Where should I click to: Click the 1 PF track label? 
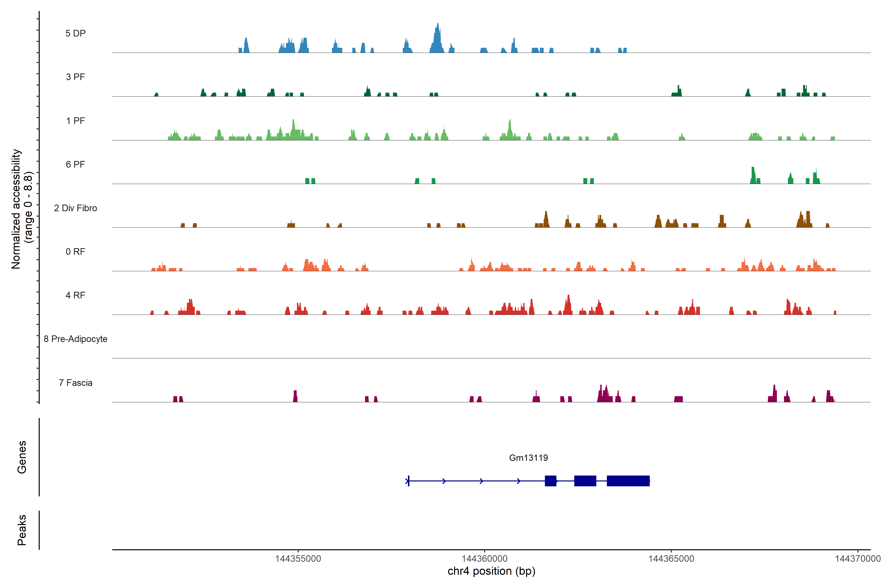[x=75, y=121]
